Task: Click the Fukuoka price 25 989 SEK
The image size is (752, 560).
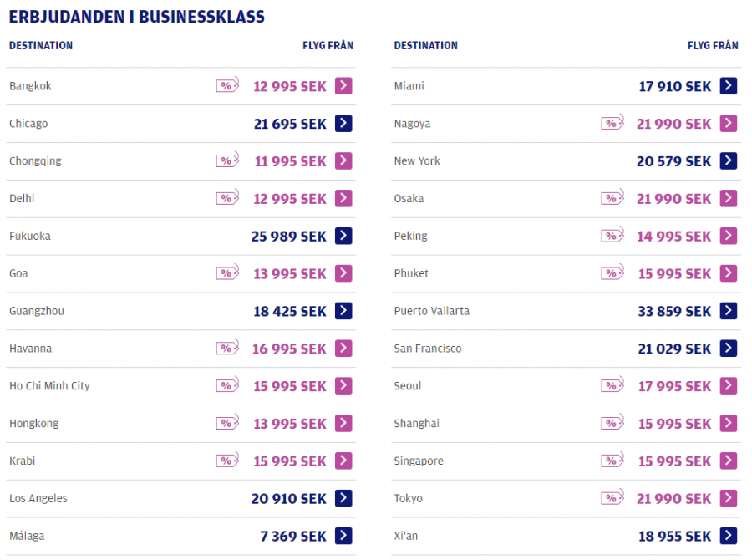Action: [289, 237]
